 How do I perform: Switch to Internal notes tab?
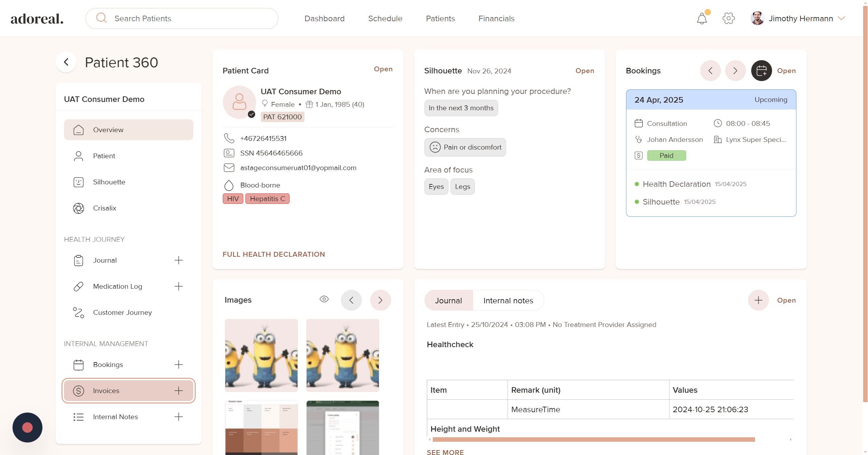tap(508, 301)
